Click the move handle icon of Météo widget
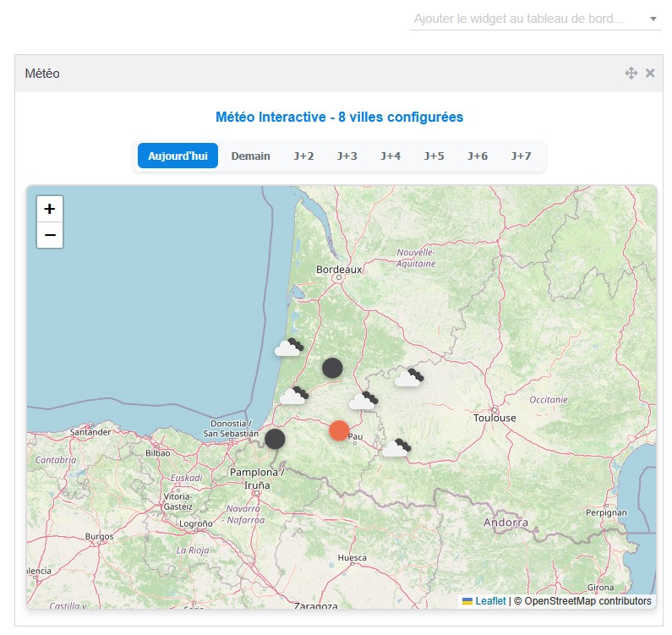 pos(631,74)
